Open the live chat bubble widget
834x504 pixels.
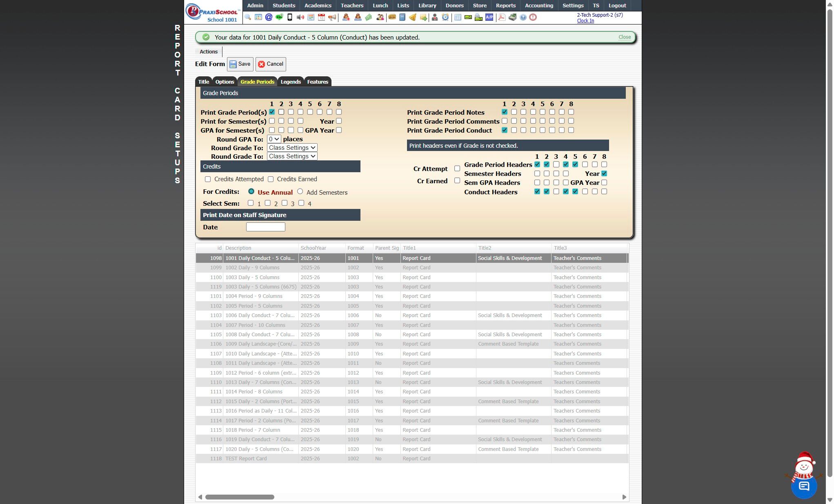804,486
